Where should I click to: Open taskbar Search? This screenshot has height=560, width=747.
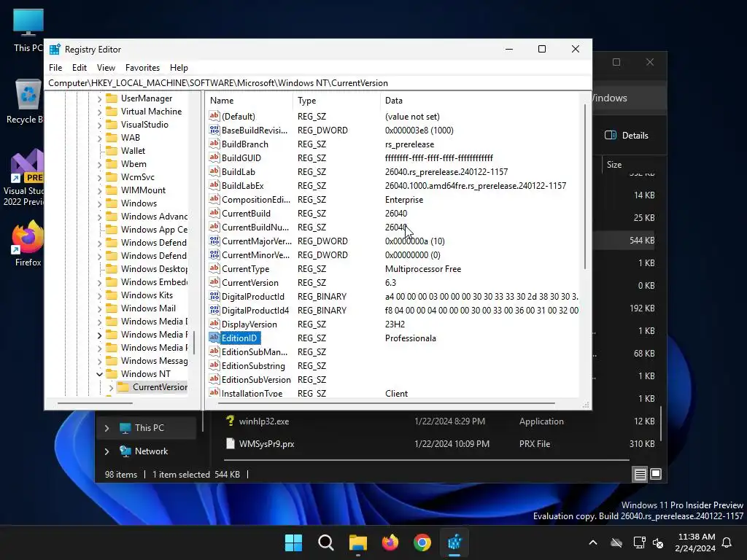click(x=326, y=542)
